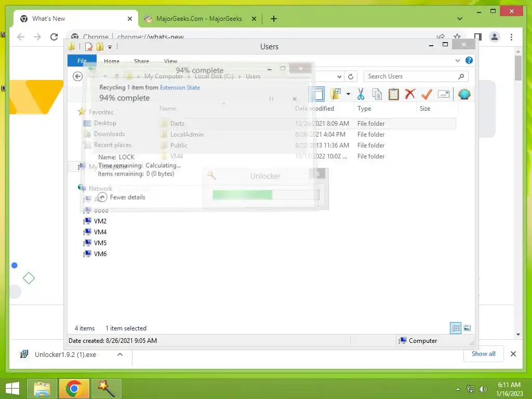Image resolution: width=532 pixels, height=399 pixels.
Task: Expand the Explorer ribbon chevron
Action: pos(457,60)
